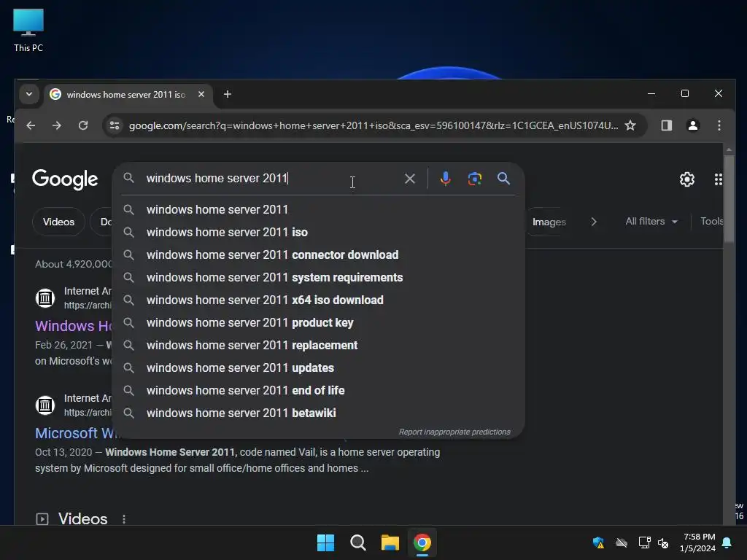This screenshot has width=747, height=560.
Task: Select suggestion 'windows home server 2011'
Action: point(318,209)
